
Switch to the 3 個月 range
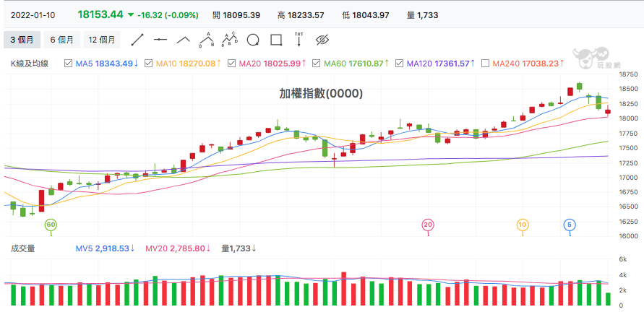[22, 40]
